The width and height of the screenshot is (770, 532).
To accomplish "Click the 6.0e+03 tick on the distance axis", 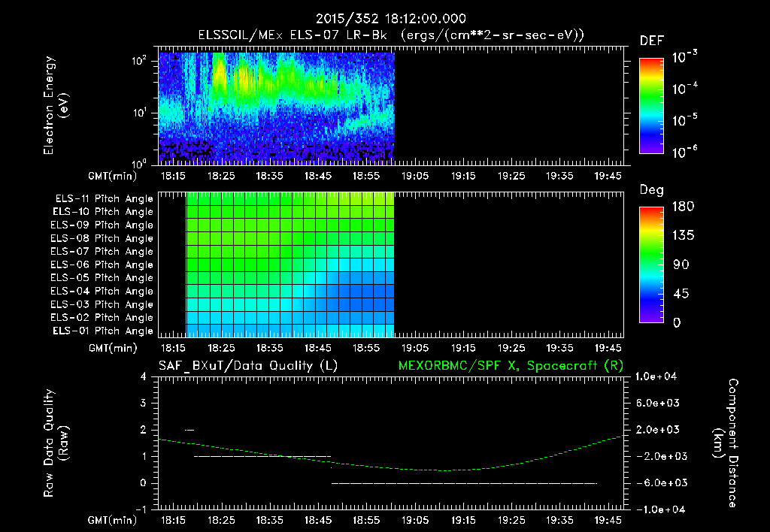I will pos(657,403).
